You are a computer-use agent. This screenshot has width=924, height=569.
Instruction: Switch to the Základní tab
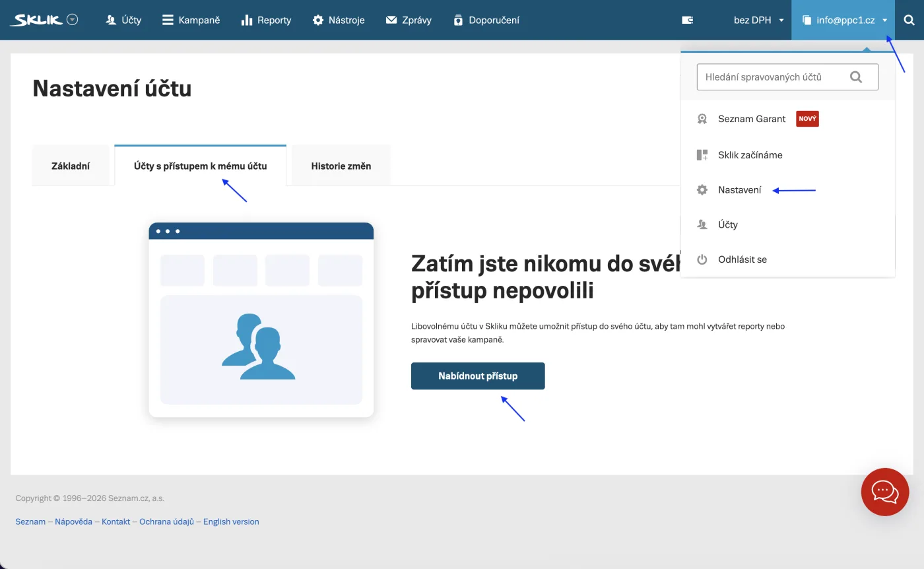click(x=71, y=166)
